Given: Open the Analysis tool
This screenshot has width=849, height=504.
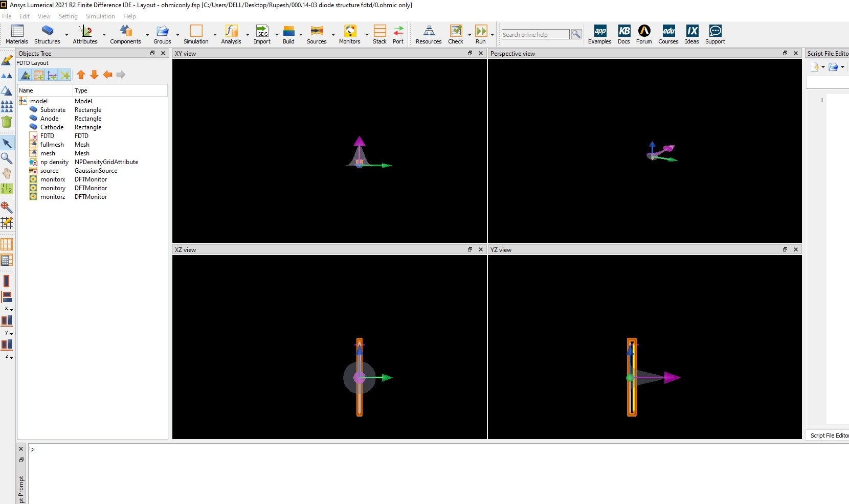Looking at the screenshot, I should (x=231, y=34).
